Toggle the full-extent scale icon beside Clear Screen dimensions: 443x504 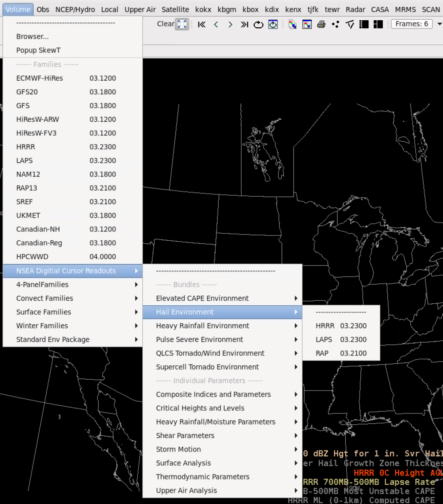coord(182,24)
